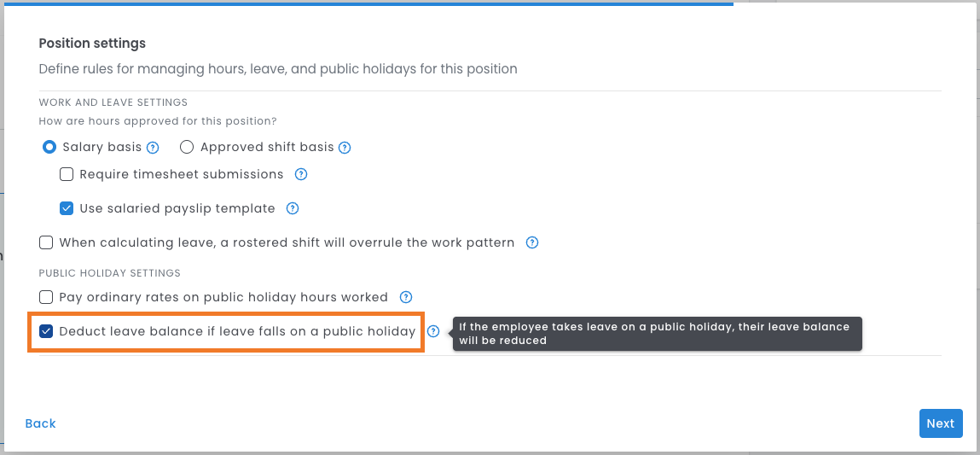Open help icon beside Salary basis
The height and width of the screenshot is (455, 980).
click(153, 148)
